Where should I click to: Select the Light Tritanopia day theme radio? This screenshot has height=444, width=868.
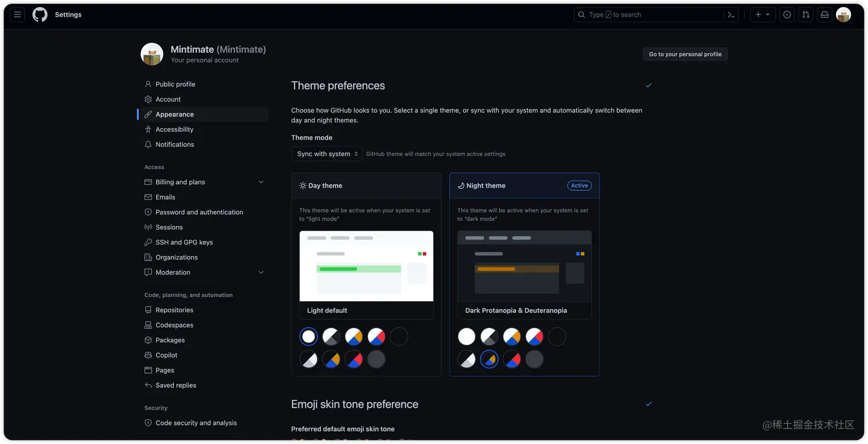(376, 336)
